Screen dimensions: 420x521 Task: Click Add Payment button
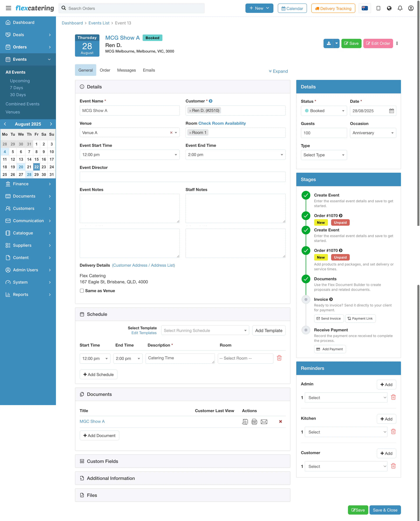pyautogui.click(x=330, y=349)
